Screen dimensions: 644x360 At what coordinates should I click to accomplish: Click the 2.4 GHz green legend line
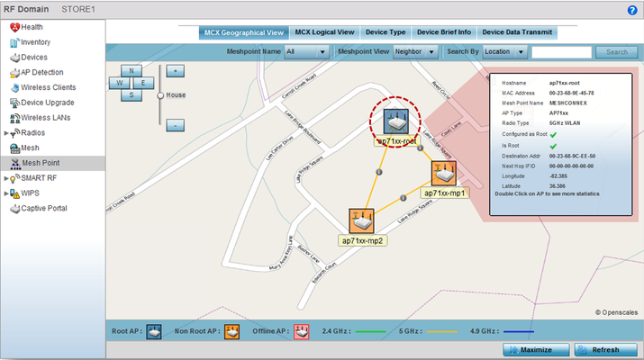[x=370, y=332]
